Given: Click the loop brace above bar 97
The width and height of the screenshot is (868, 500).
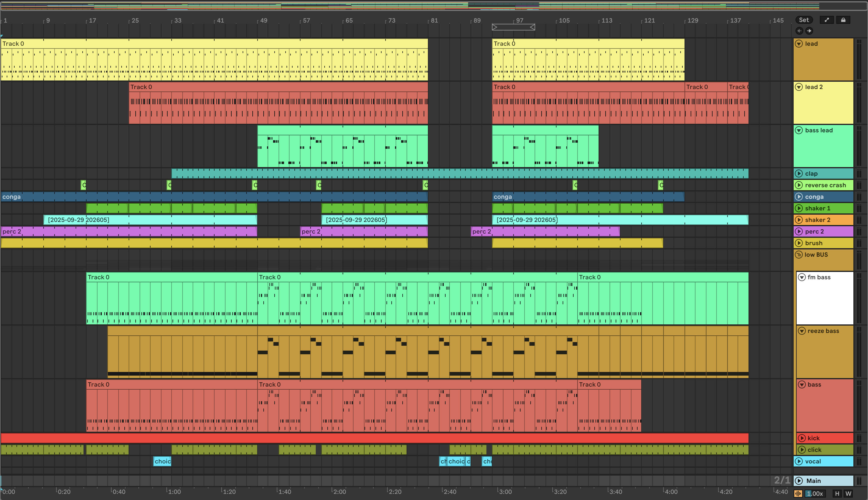Looking at the screenshot, I should click(513, 27).
